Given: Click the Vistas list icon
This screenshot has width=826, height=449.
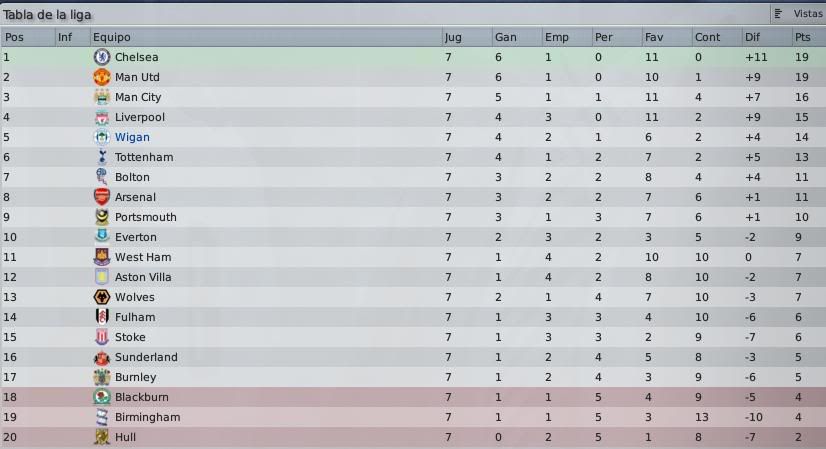Looking at the screenshot, I should point(778,14).
